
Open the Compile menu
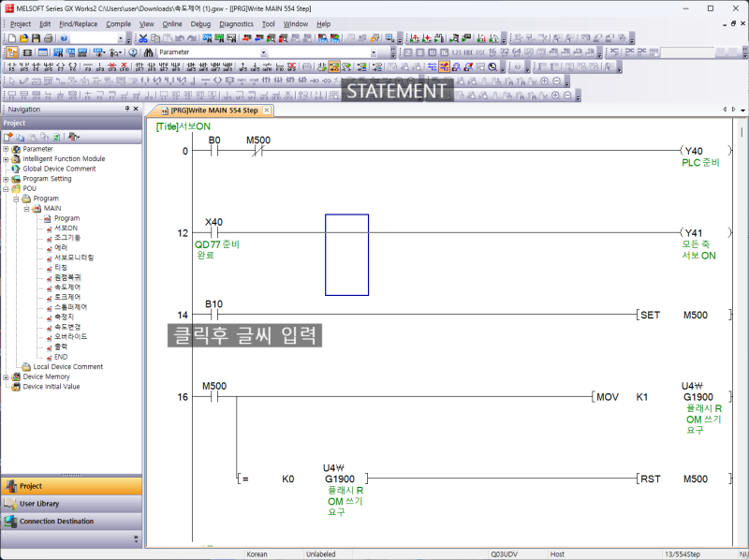tap(119, 24)
